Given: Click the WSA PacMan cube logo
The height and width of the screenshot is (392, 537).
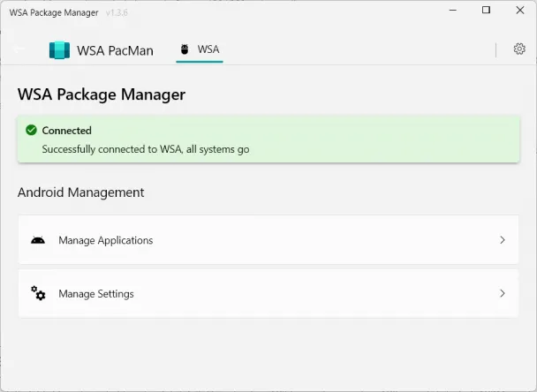Looking at the screenshot, I should pyautogui.click(x=59, y=50).
